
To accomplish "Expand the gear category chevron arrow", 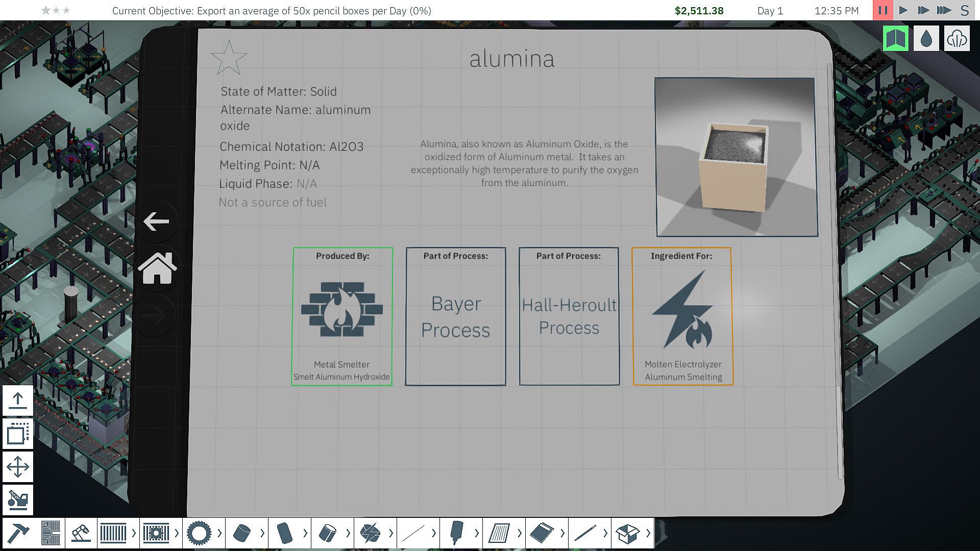I will [x=219, y=534].
